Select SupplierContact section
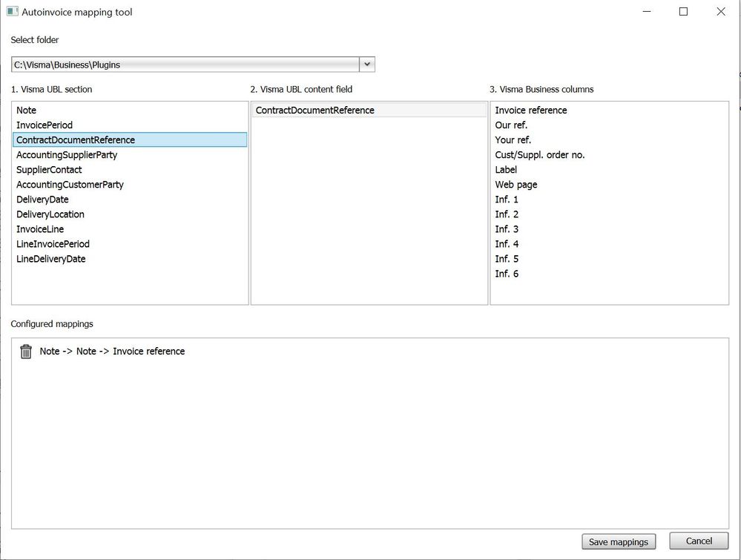Viewport: 741px width, 560px height. coord(130,170)
